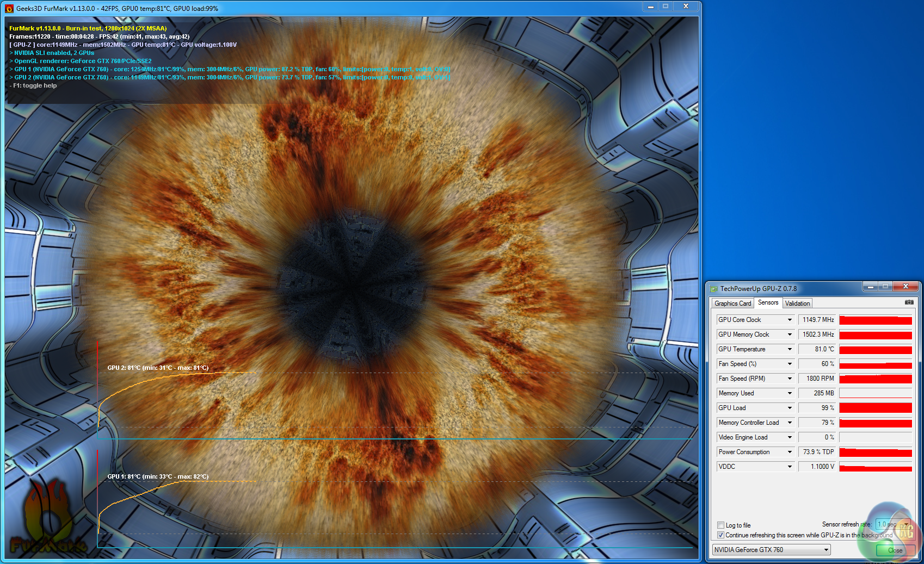Expand the GPU Temperature sensor dropdown
Image resolution: width=924 pixels, height=564 pixels.
790,349
